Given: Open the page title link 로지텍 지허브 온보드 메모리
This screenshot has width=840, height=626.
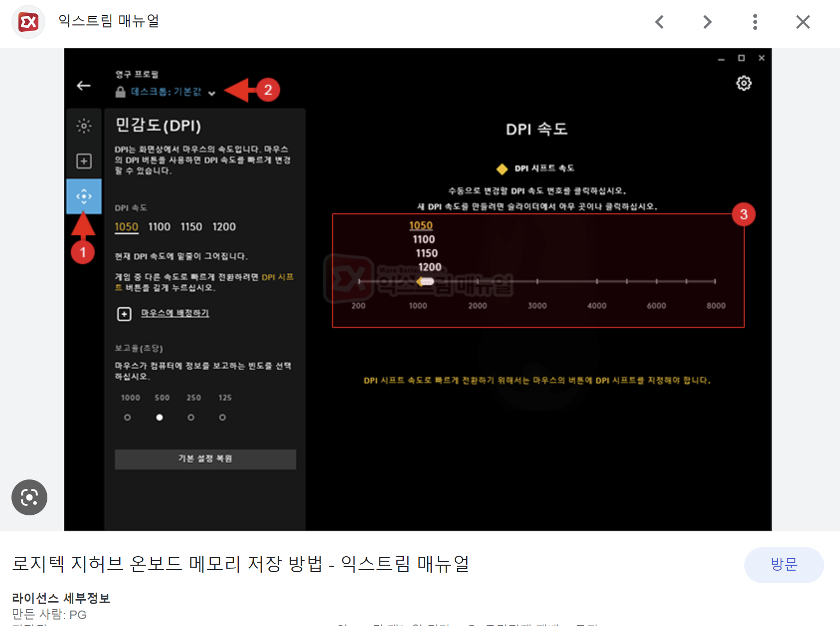Looking at the screenshot, I should [x=240, y=564].
